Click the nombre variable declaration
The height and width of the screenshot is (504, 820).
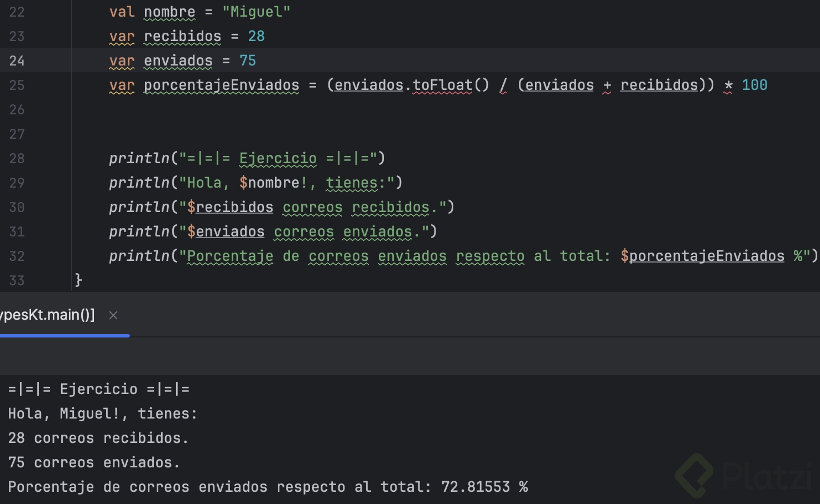point(169,12)
